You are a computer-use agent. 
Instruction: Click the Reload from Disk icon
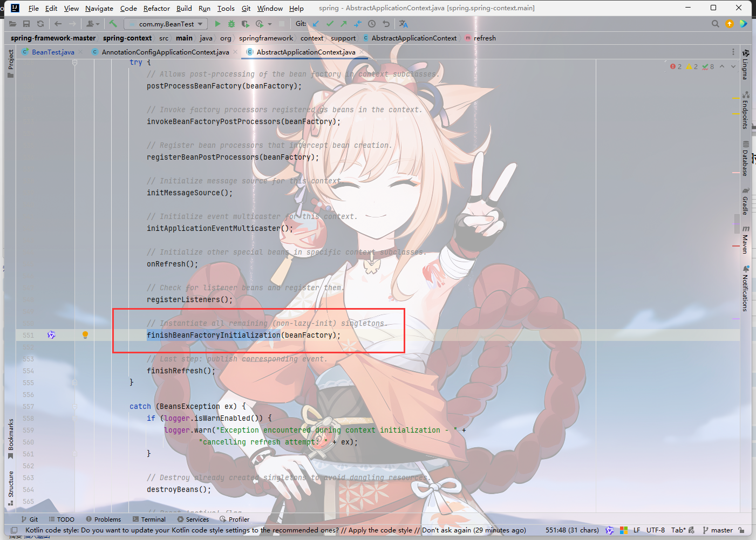(x=40, y=24)
